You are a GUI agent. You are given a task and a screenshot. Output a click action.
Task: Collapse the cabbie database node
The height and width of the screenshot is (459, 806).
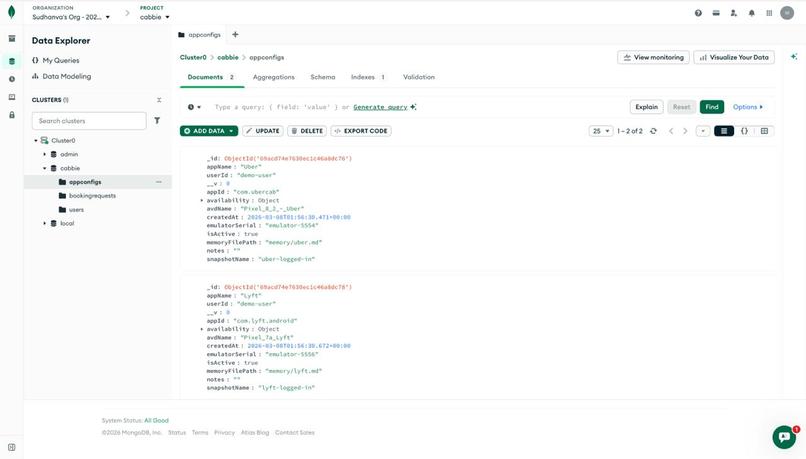coord(45,168)
